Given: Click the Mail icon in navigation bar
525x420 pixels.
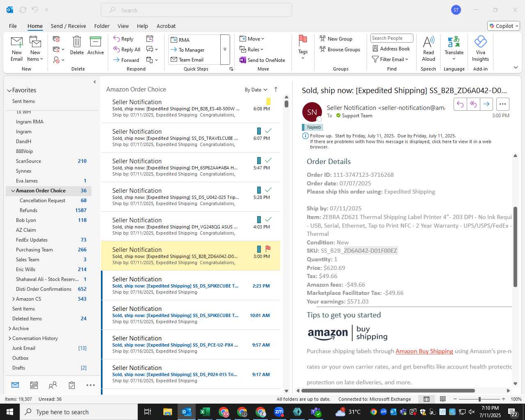Looking at the screenshot, I should 15,385.
